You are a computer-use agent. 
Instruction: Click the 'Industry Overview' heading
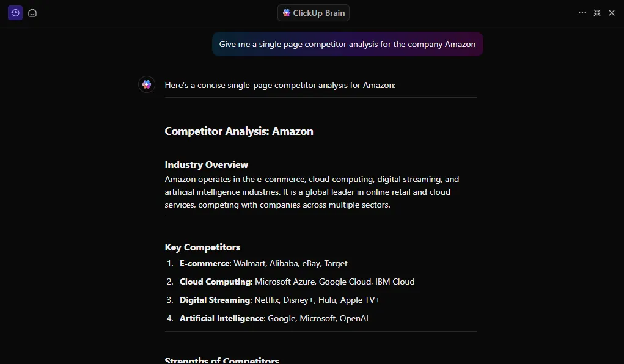[x=206, y=165]
